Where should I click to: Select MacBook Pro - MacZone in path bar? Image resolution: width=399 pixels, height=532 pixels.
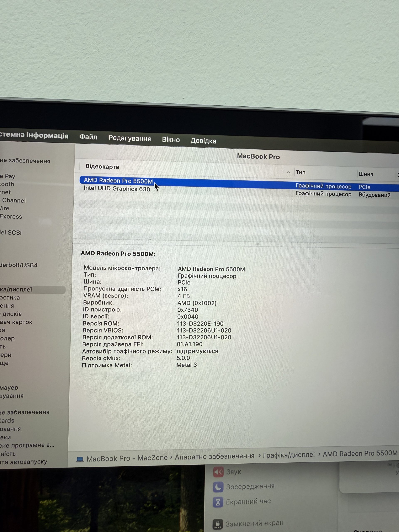coord(127,458)
